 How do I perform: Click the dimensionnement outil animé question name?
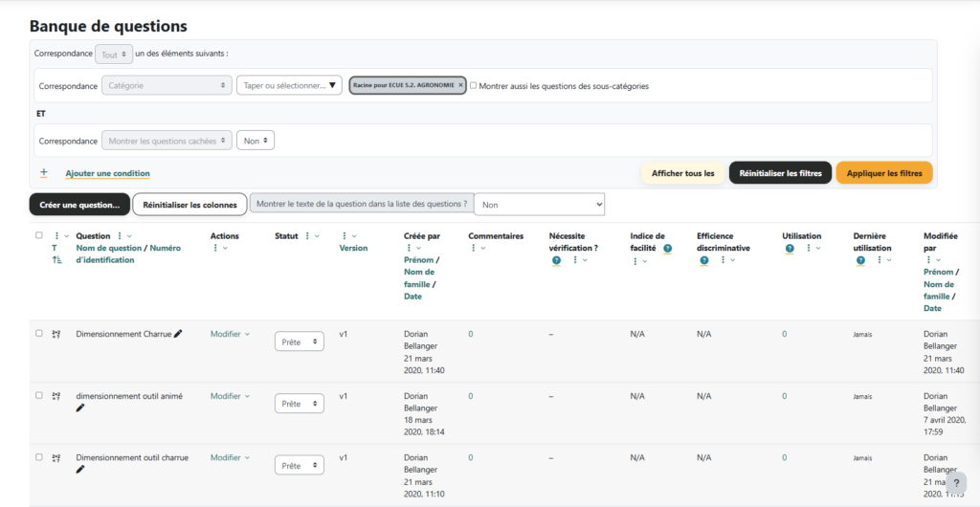(129, 396)
